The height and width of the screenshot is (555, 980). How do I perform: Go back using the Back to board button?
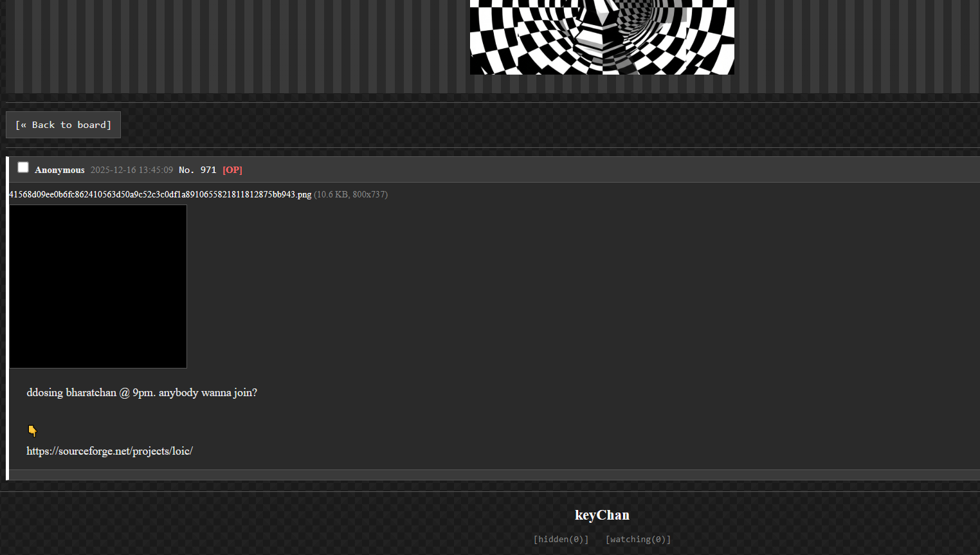coord(63,125)
